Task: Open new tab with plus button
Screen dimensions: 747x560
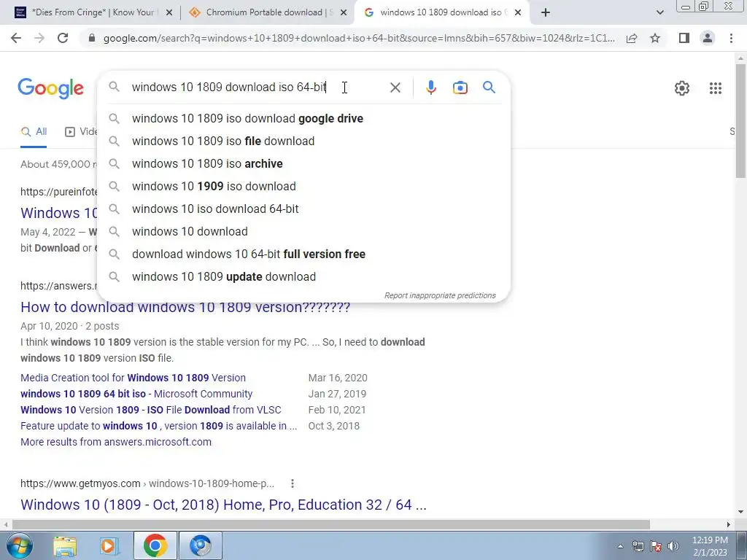Action: click(546, 13)
